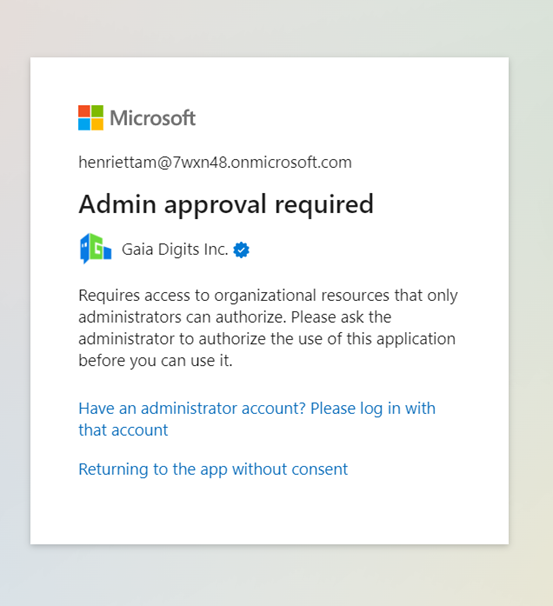Click the 'before you can use it.' text line
Screen dimensions: 553x606
[155, 361]
